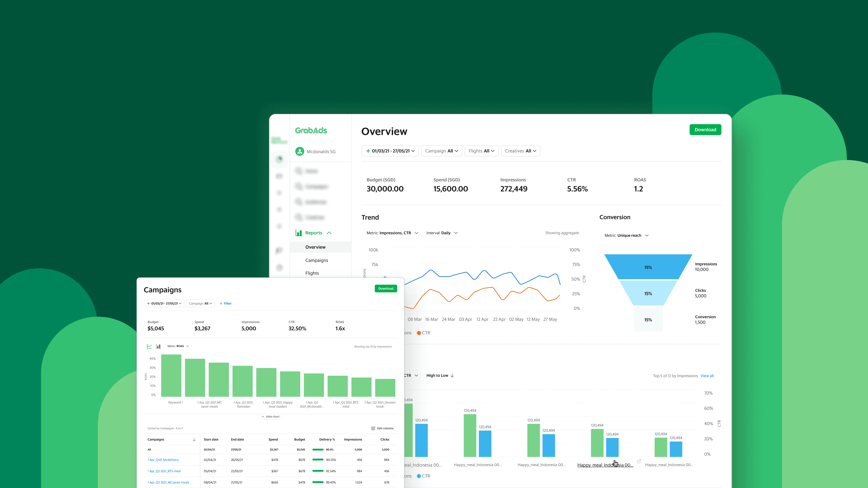The image size is (868, 488).
Task: Open the Flights All dropdown
Action: coord(481,151)
